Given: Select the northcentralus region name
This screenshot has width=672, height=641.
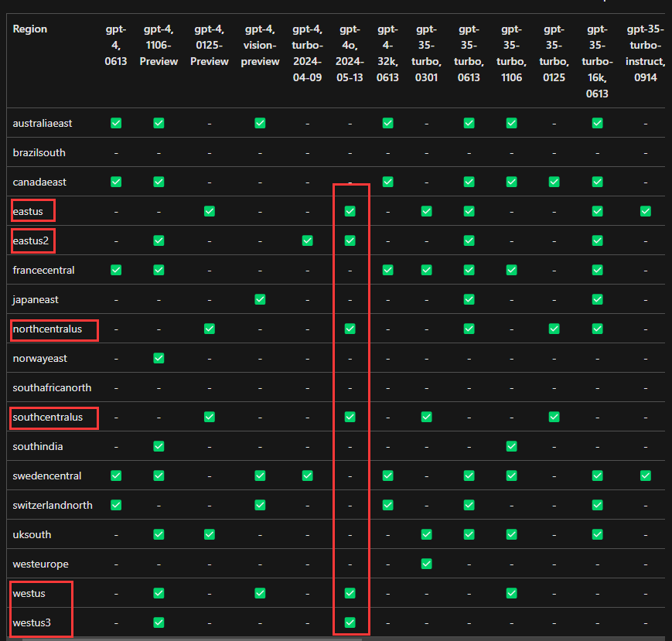Looking at the screenshot, I should (47, 329).
